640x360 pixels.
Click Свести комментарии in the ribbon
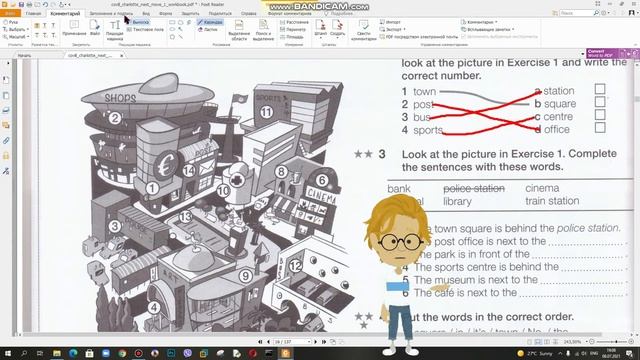coord(363,31)
